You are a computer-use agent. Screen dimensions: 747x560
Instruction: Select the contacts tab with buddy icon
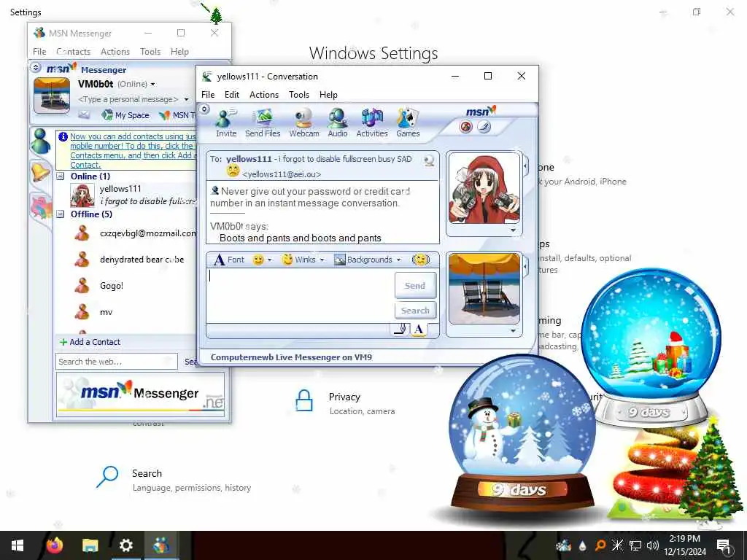41,141
